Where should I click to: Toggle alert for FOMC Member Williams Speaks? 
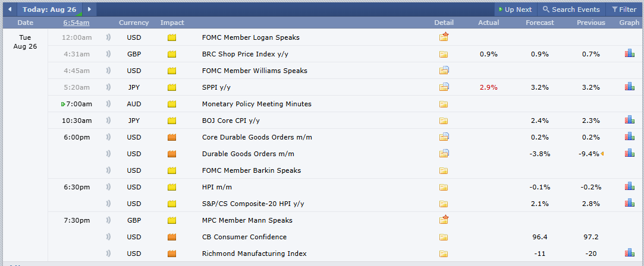[108, 71]
